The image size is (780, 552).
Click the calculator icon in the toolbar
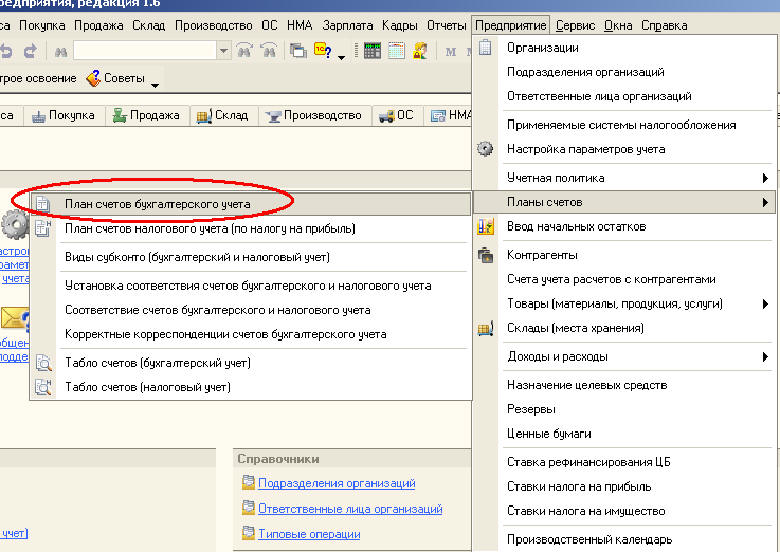coord(372,50)
